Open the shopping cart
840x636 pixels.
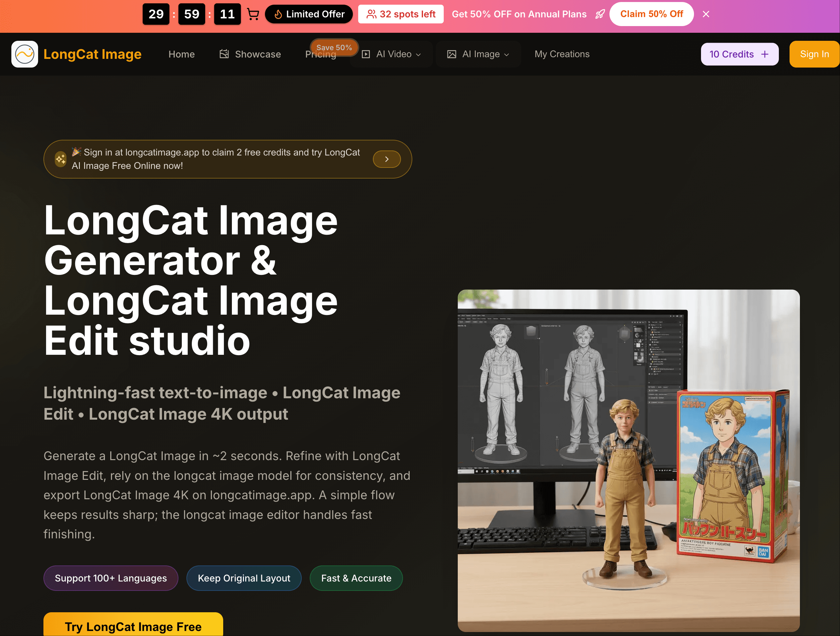pyautogui.click(x=253, y=14)
